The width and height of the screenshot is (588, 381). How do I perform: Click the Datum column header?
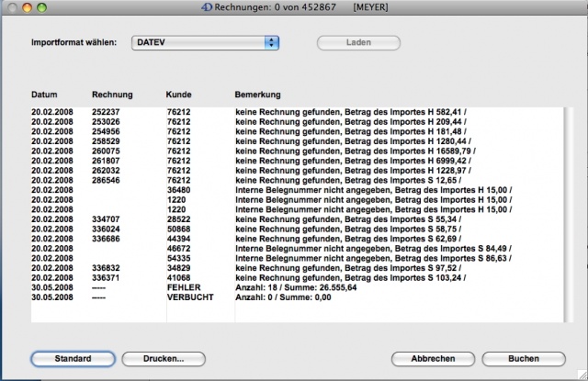[x=44, y=95]
